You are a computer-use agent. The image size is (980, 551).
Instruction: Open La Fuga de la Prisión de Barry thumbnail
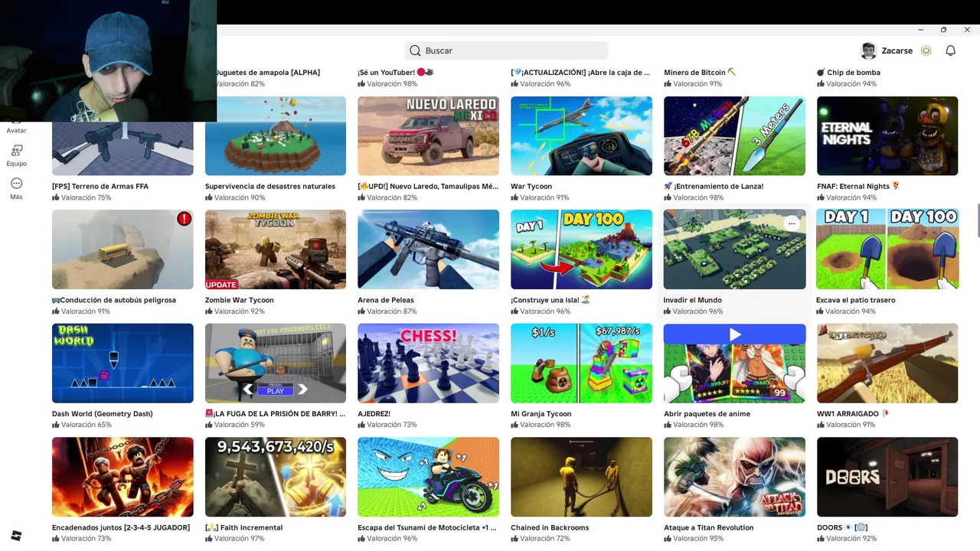pos(276,364)
